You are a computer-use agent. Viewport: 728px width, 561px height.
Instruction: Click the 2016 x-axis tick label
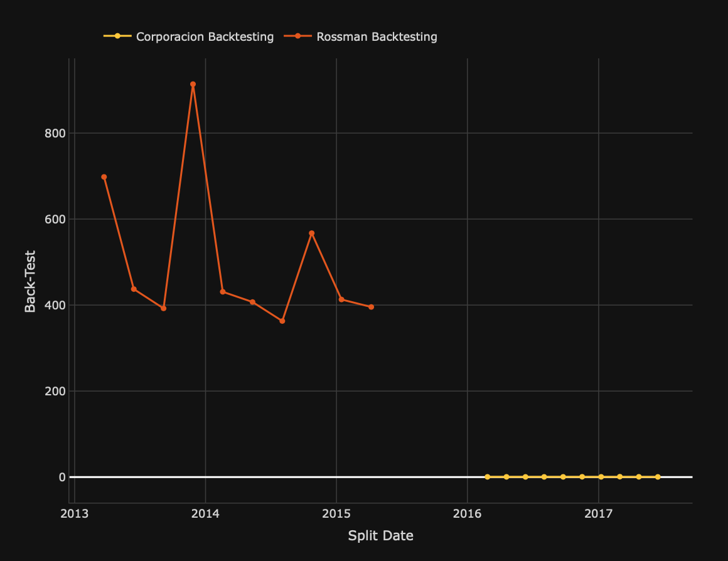coord(467,514)
